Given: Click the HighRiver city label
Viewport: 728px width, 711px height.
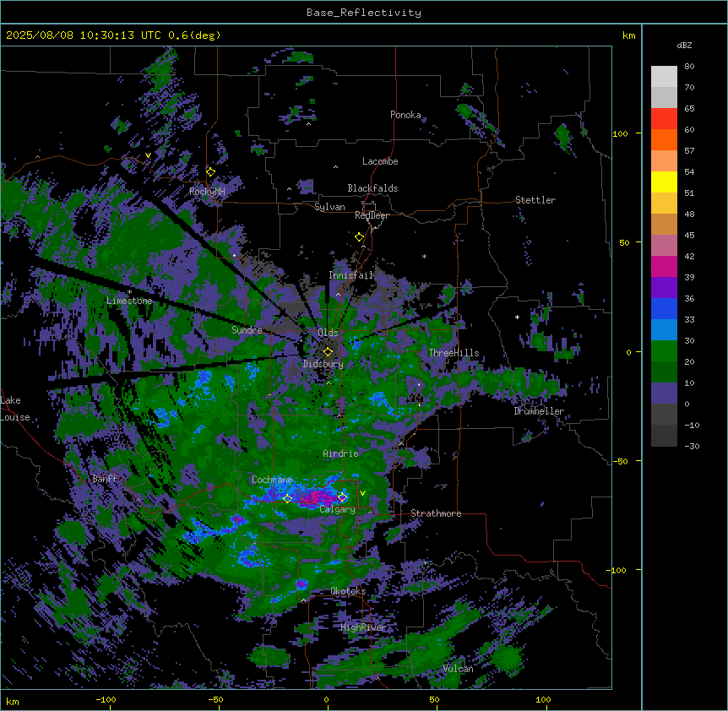Looking at the screenshot, I should pos(363,627).
